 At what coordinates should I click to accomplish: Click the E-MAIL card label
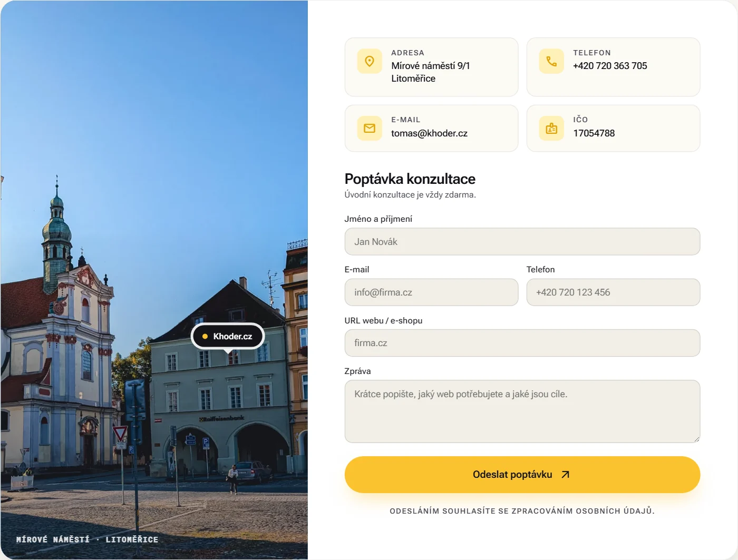(406, 120)
